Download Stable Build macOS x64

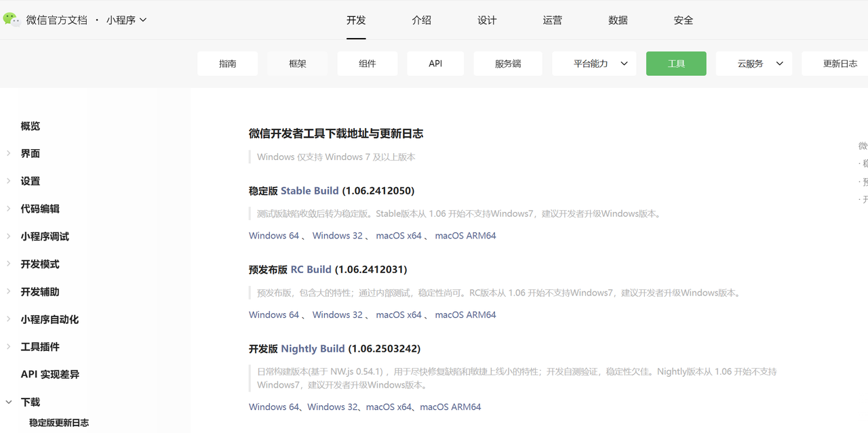click(x=399, y=236)
